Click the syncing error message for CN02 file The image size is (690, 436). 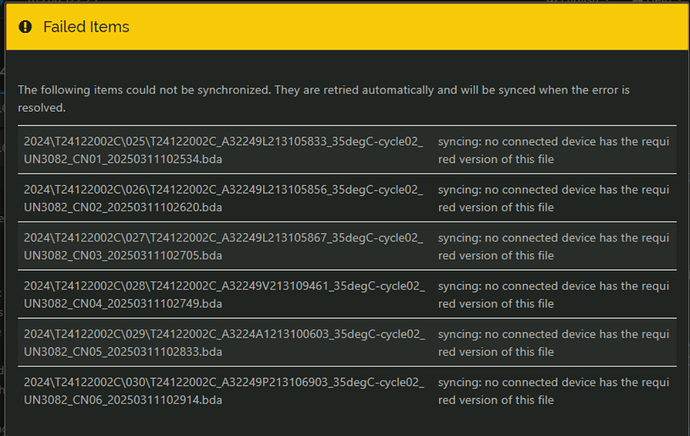[554, 198]
